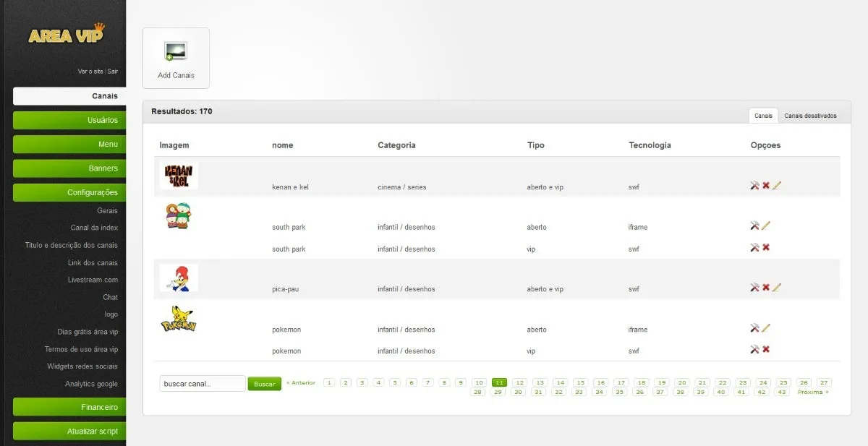
Task: Open tools icon for pokemon vip row
Action: 754,350
